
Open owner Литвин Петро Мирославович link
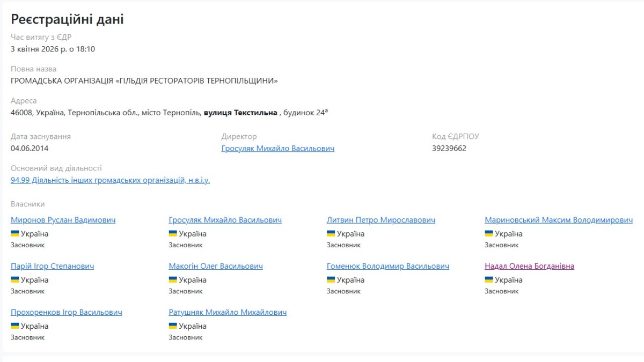click(380, 220)
